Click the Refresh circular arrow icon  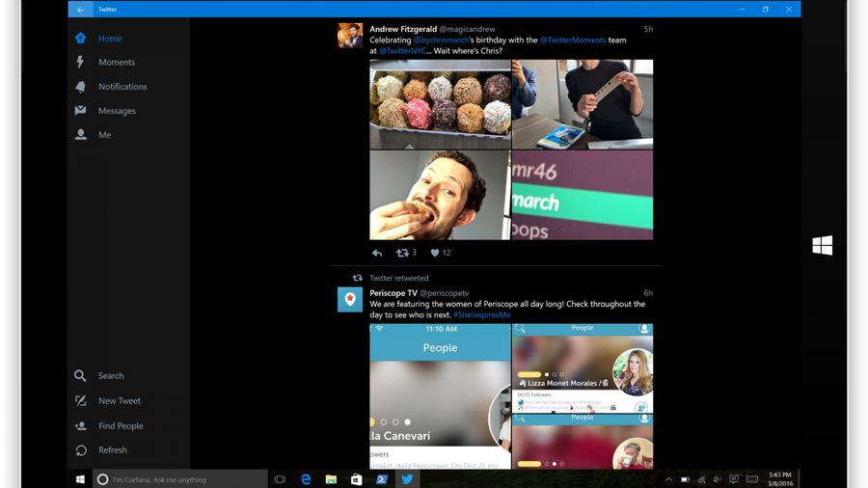tap(81, 450)
